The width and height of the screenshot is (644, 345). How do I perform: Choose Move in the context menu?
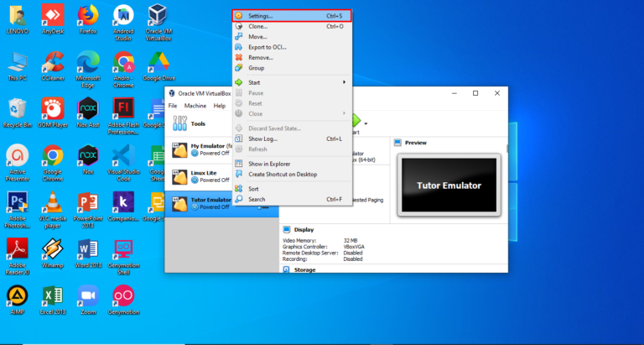[x=292, y=37]
